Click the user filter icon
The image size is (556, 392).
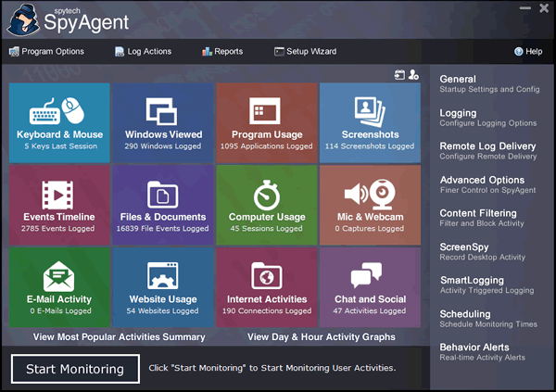pyautogui.click(x=413, y=75)
